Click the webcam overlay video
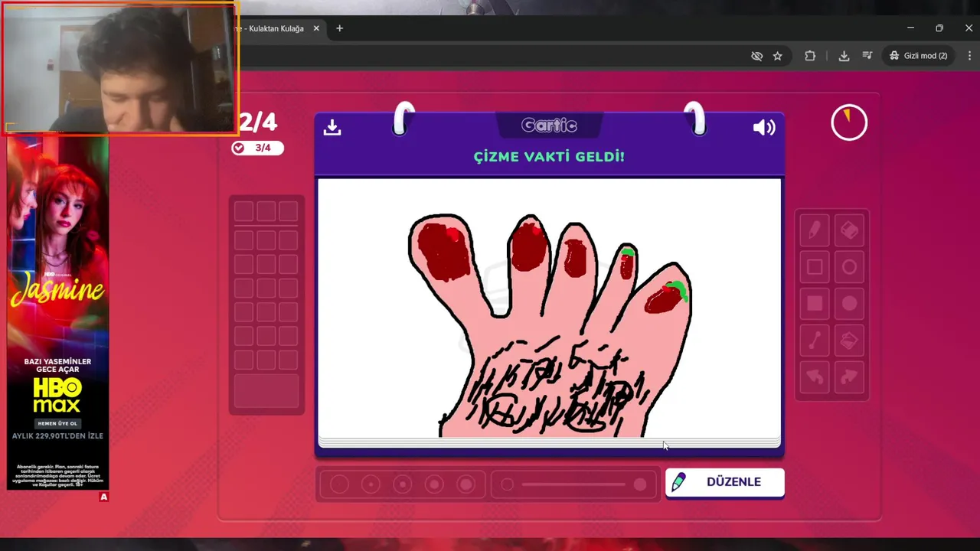The height and width of the screenshot is (551, 980). (120, 67)
